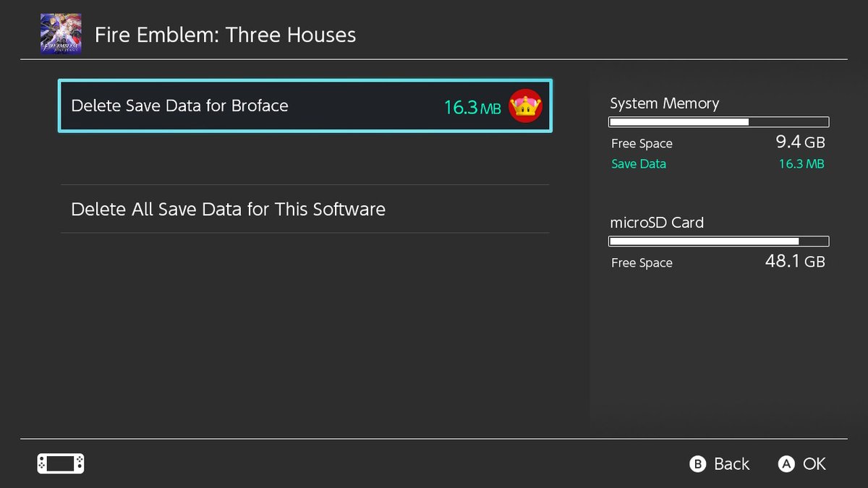Click the Fire Emblem game icon thumbnail
The height and width of the screenshot is (488, 868).
(61, 33)
